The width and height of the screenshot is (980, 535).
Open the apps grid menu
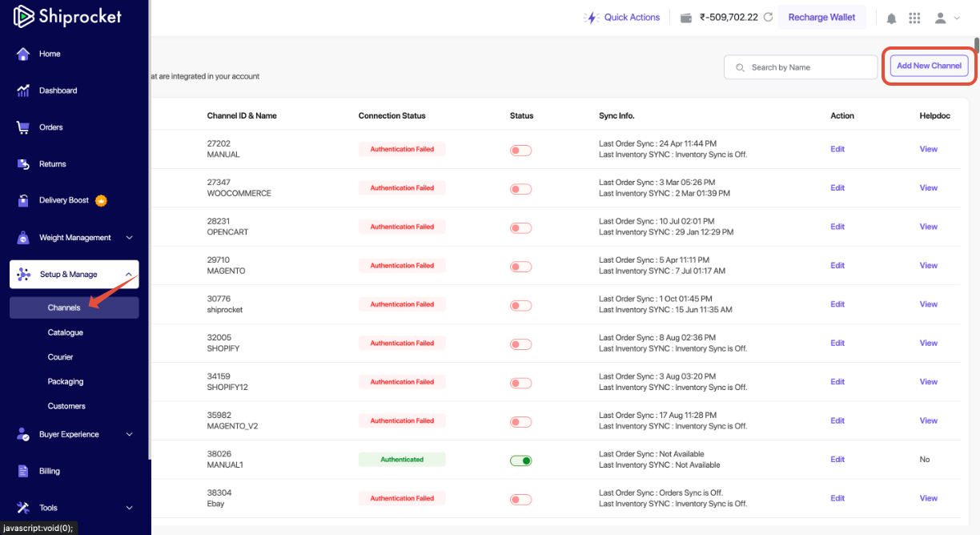click(915, 18)
